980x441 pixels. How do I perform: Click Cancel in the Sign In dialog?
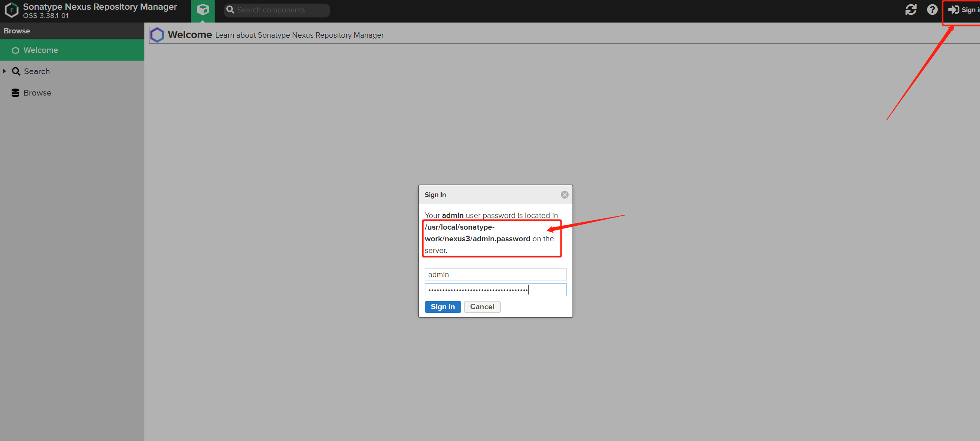[x=482, y=307]
